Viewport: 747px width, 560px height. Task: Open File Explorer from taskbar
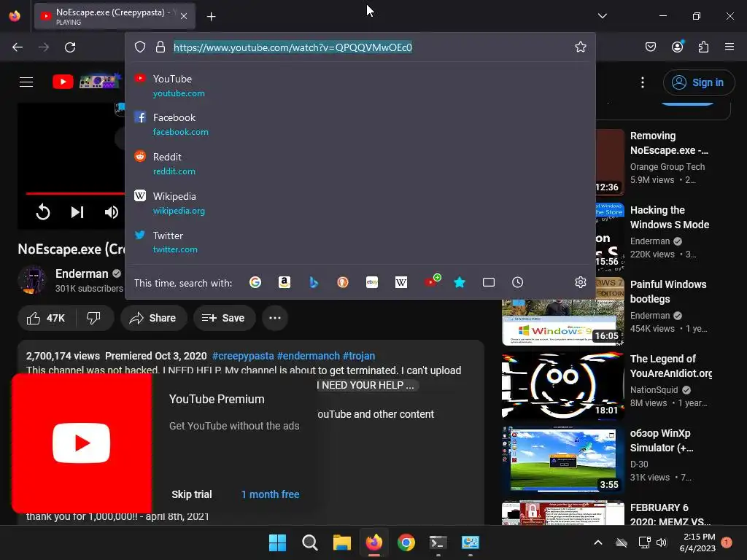341,542
